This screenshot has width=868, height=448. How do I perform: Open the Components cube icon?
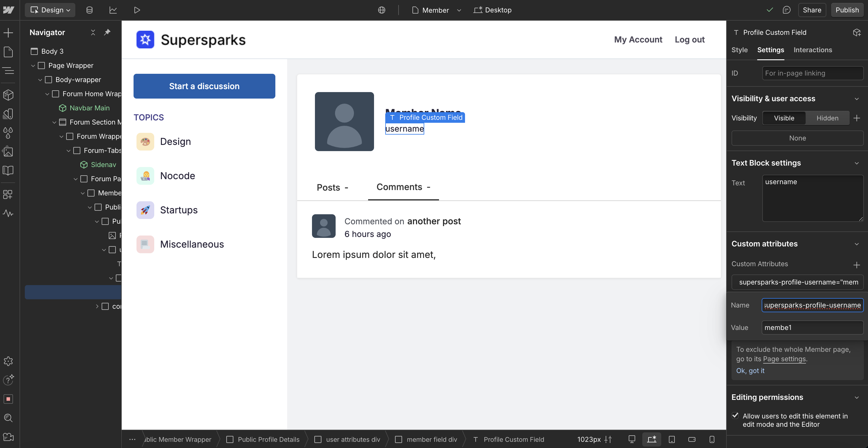8,95
